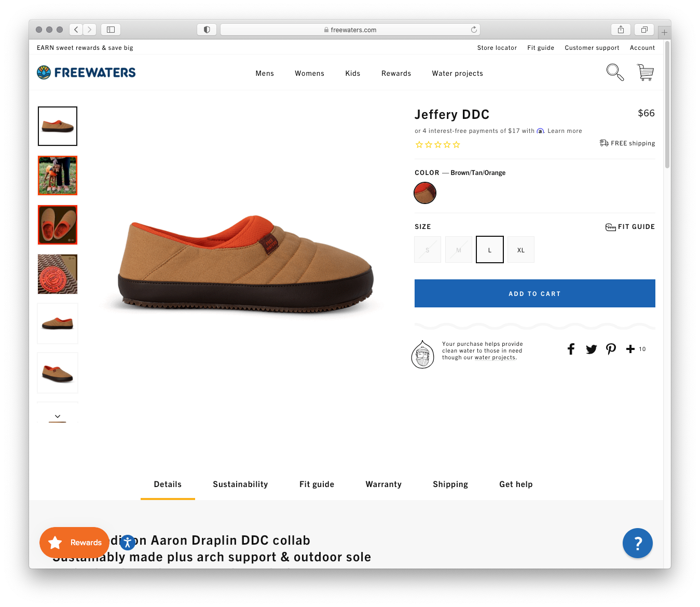
Task: Reload the page with refresh icon
Action: (x=474, y=30)
